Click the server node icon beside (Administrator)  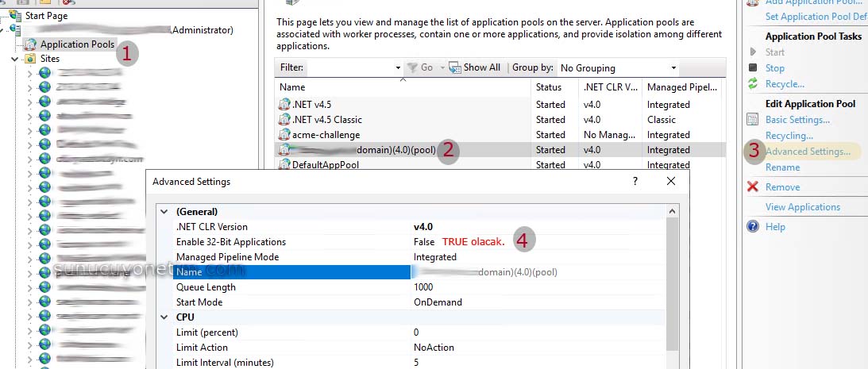[15, 30]
